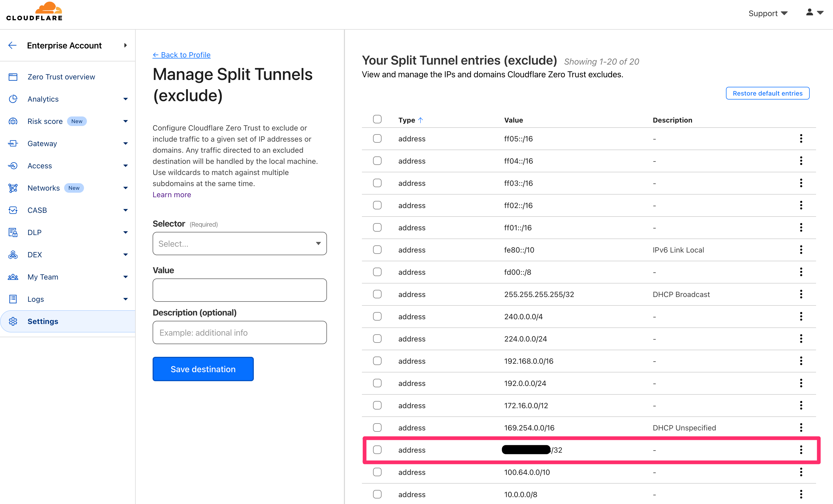Image resolution: width=833 pixels, height=504 pixels.
Task: Click into the Value input field
Action: 239,290
